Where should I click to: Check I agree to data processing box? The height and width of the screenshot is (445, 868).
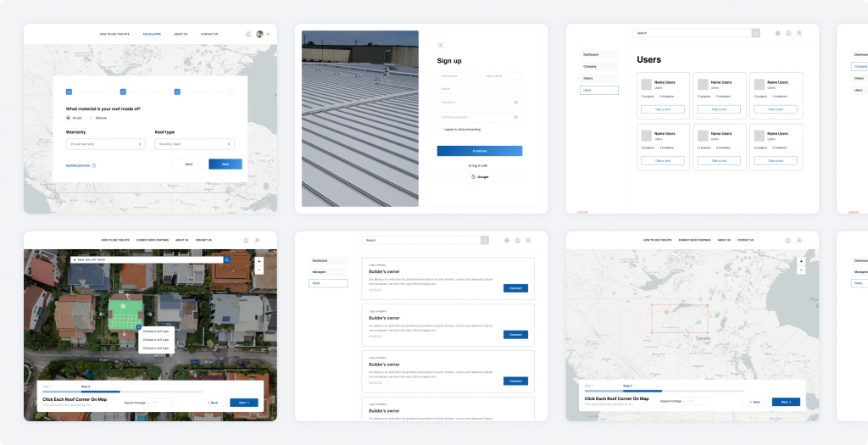point(440,130)
